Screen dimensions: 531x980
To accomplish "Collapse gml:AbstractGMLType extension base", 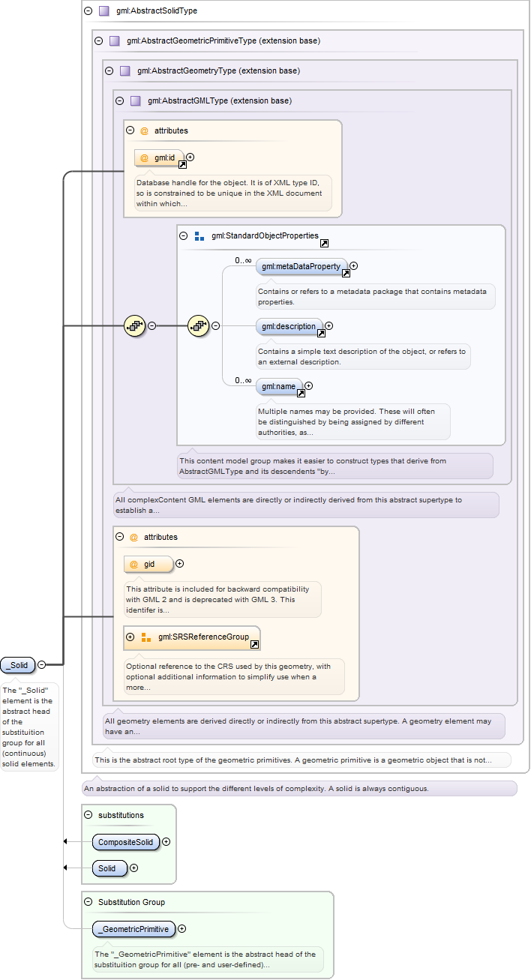I will point(119,100).
